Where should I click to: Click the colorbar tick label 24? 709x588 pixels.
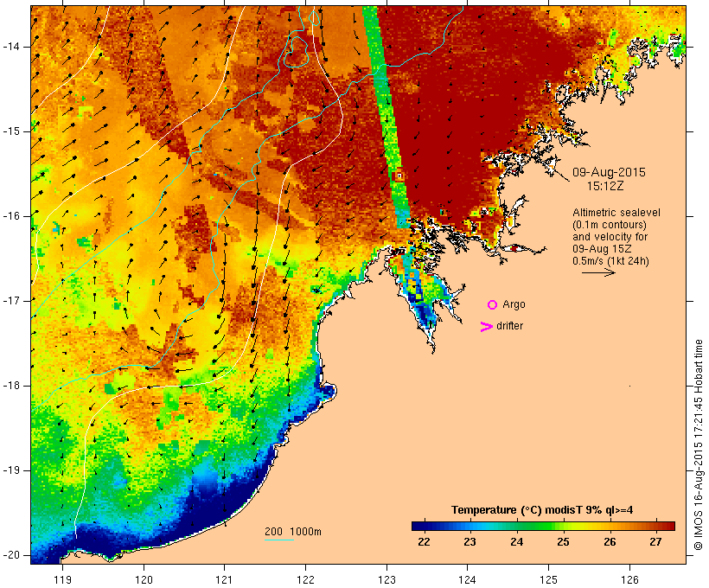(x=517, y=542)
